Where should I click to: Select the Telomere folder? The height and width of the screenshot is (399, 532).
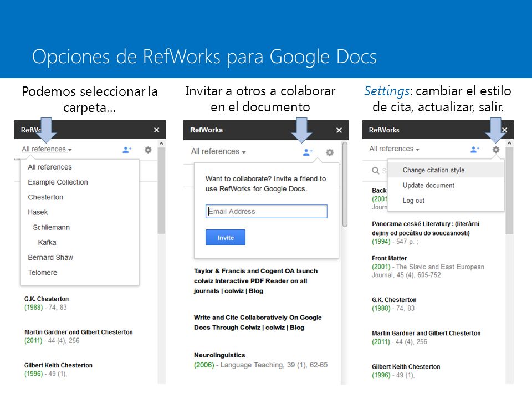pos(43,273)
